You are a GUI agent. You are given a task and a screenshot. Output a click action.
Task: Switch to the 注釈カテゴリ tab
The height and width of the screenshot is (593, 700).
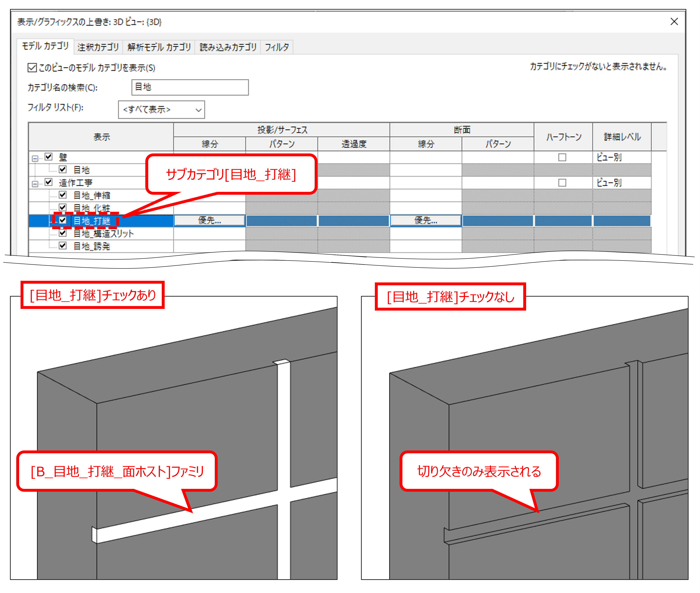(98, 47)
